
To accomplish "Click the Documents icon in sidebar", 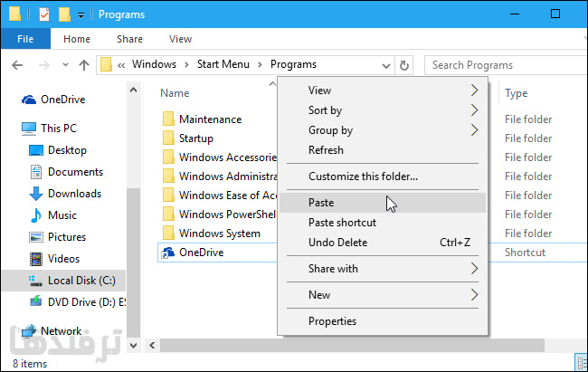I will (x=36, y=172).
